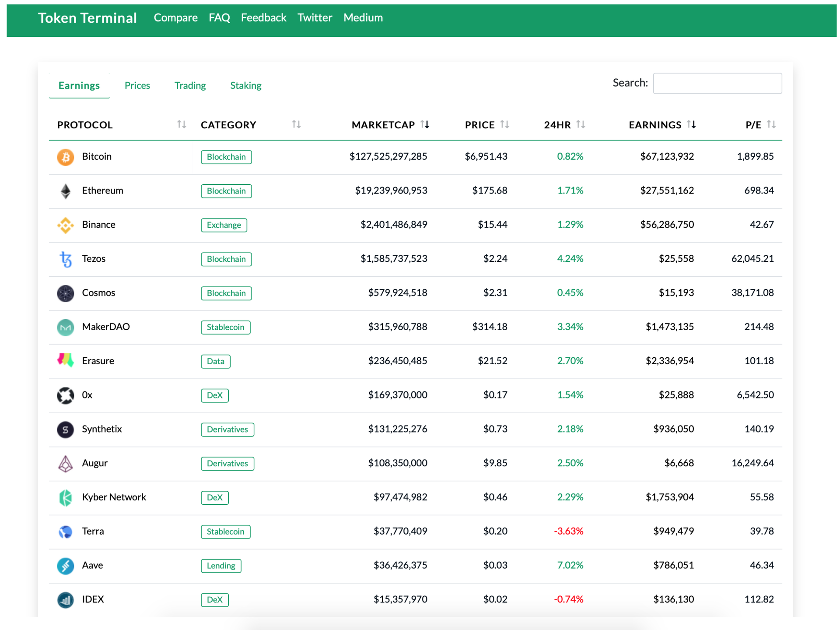Open the FAQ link in header
840x630 pixels.
click(219, 18)
